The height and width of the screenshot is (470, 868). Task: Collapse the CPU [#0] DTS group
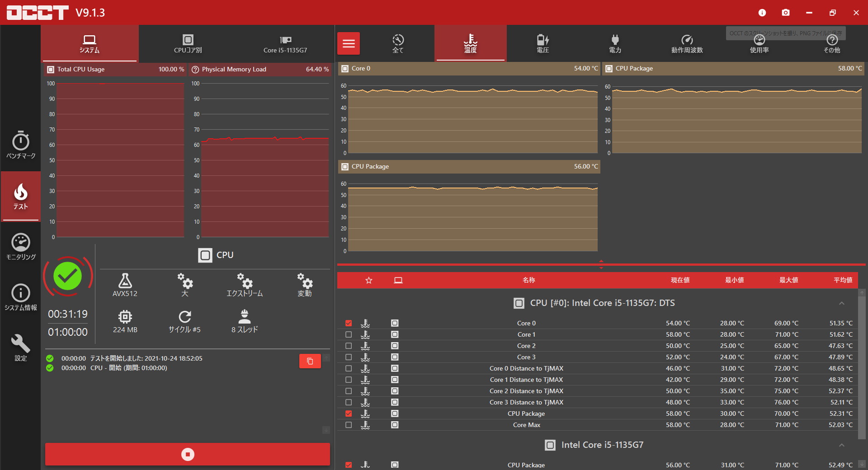(x=842, y=303)
